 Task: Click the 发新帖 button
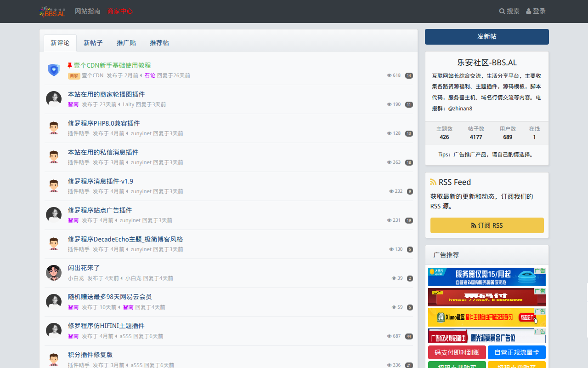tap(486, 36)
